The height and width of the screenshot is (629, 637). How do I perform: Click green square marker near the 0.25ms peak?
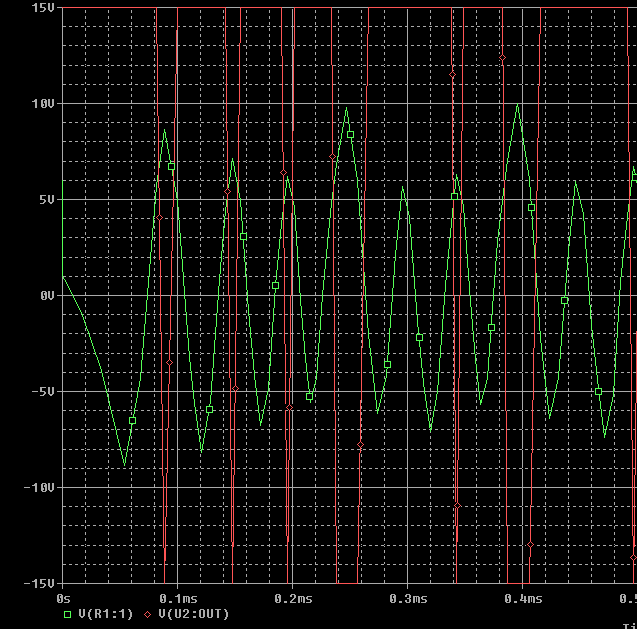pos(350,134)
